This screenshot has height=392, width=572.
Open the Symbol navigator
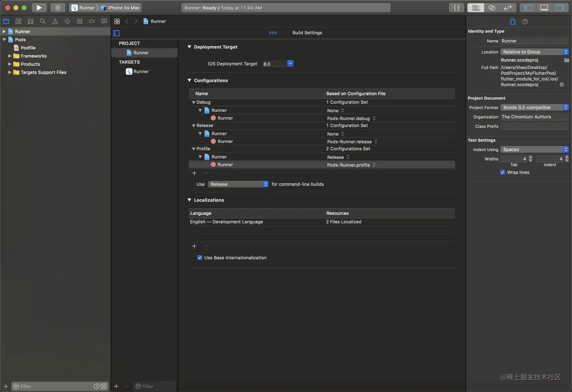point(31,21)
